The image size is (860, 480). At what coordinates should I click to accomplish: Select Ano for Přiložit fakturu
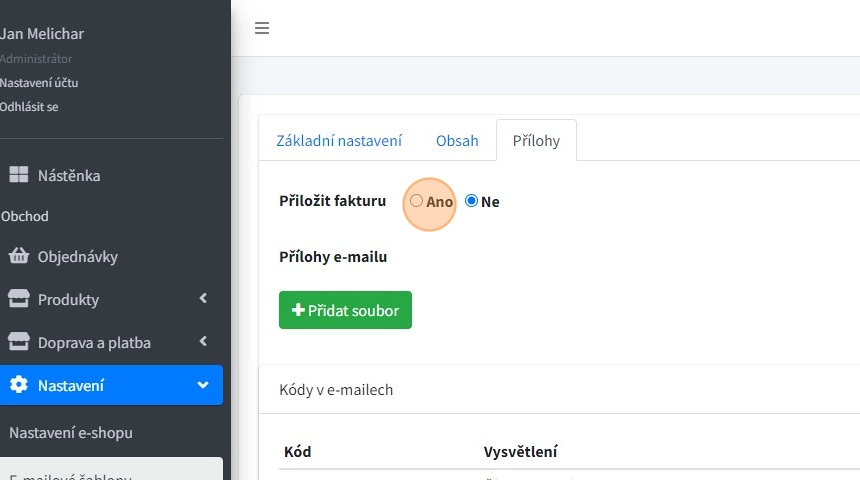coord(417,201)
